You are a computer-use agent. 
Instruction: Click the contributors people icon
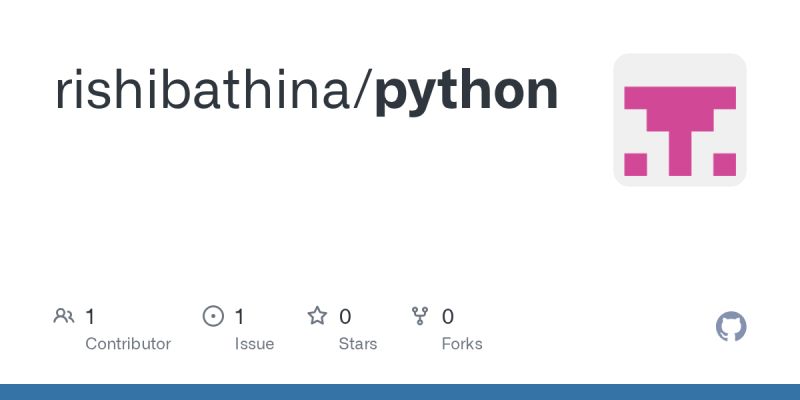coord(64,316)
